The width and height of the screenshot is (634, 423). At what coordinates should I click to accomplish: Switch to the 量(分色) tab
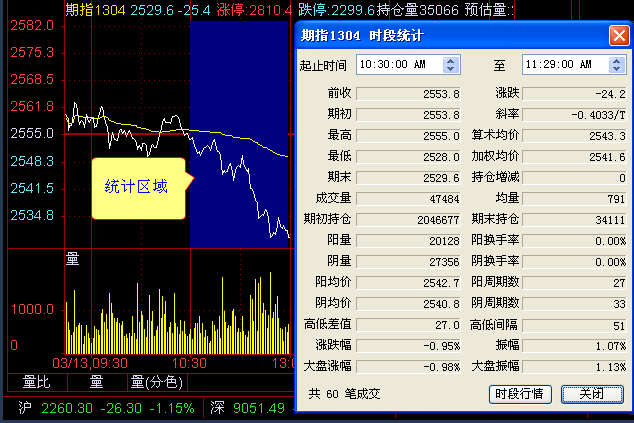pos(154,380)
